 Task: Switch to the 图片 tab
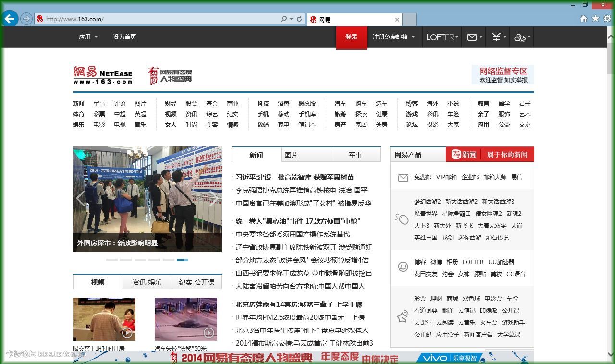click(x=306, y=155)
